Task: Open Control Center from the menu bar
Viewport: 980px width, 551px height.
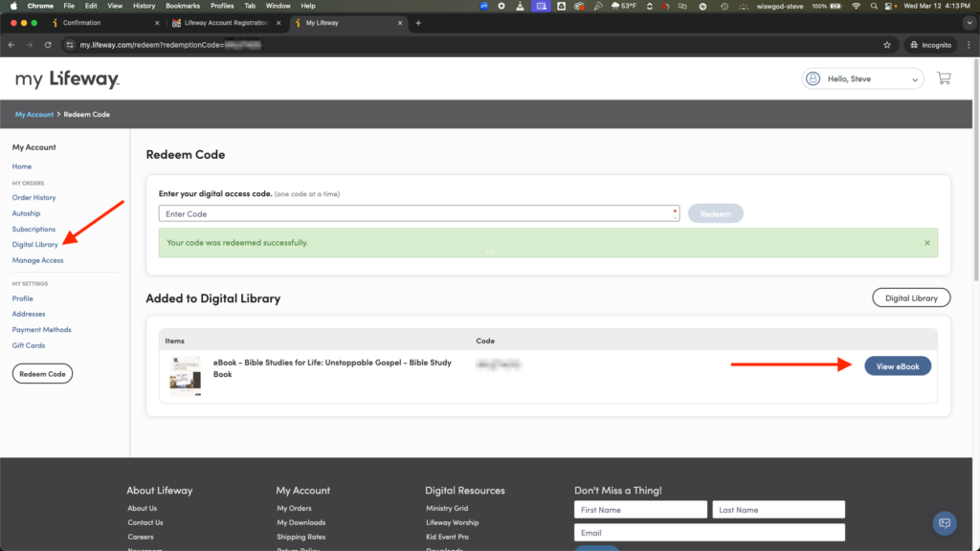Action: (x=888, y=6)
